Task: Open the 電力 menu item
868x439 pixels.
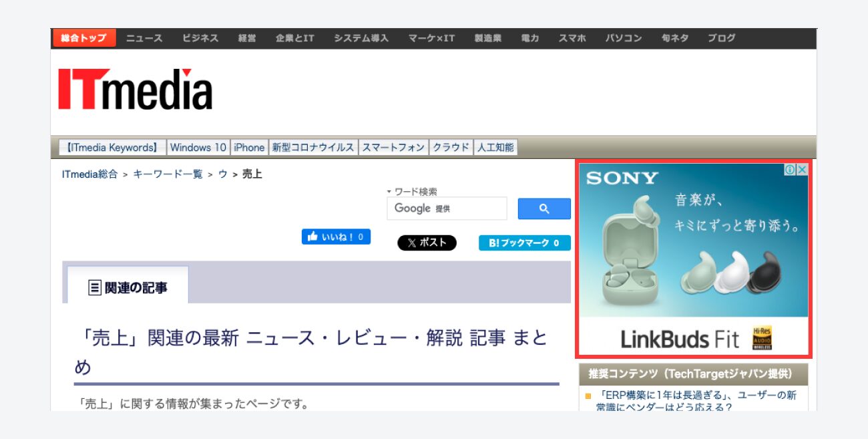Action: click(x=530, y=38)
